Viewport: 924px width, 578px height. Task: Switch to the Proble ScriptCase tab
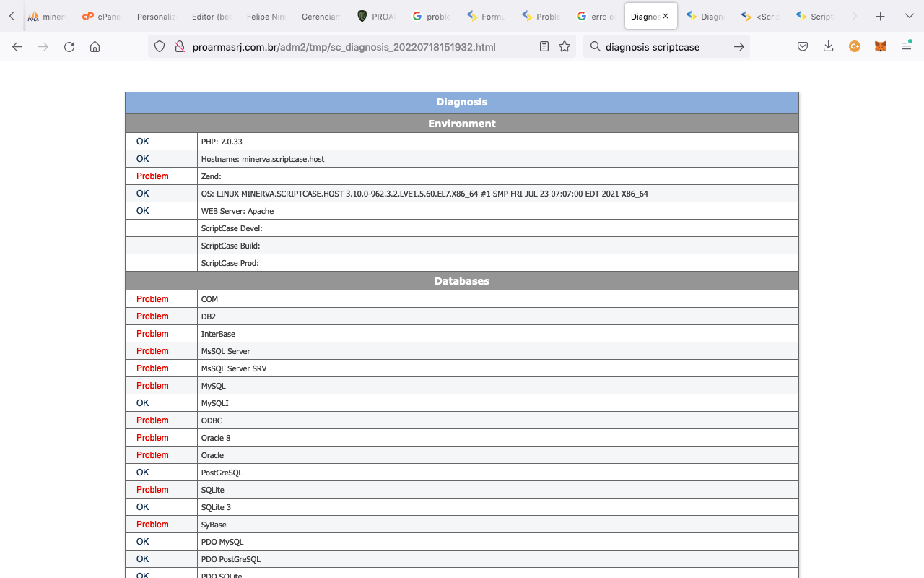pyautogui.click(x=541, y=16)
